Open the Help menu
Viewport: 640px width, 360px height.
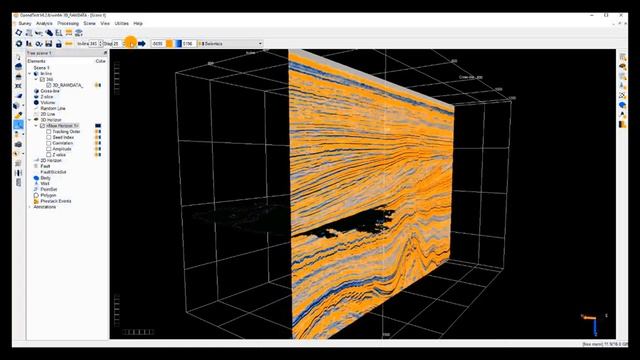coord(138,24)
